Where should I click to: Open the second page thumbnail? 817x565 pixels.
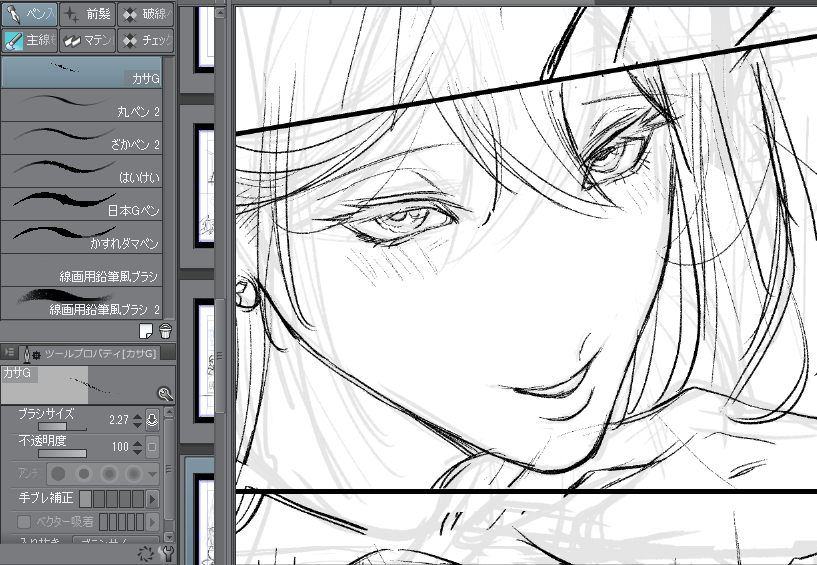204,186
